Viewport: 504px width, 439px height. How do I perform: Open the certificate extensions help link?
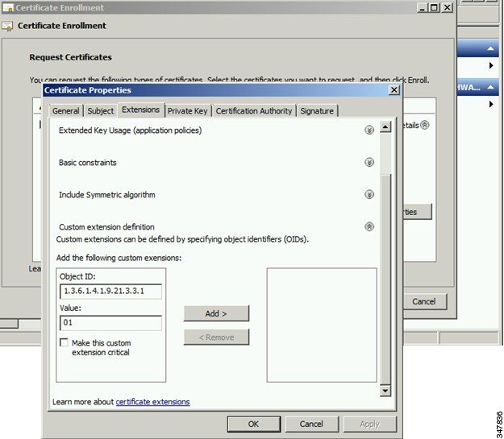[x=152, y=402]
